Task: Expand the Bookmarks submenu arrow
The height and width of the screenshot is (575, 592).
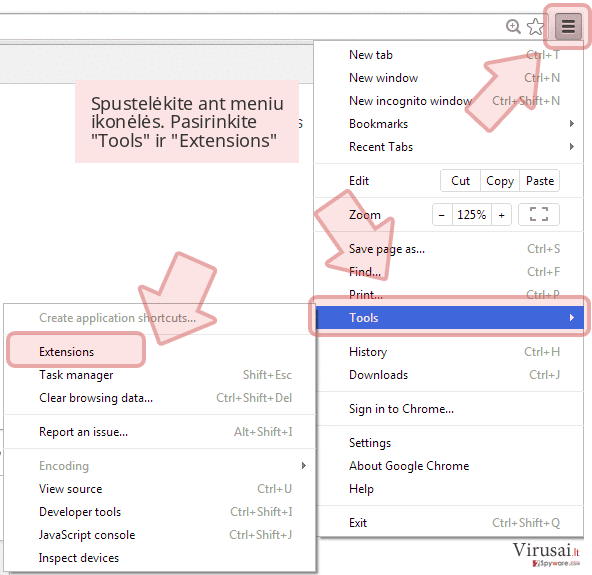Action: click(x=572, y=123)
